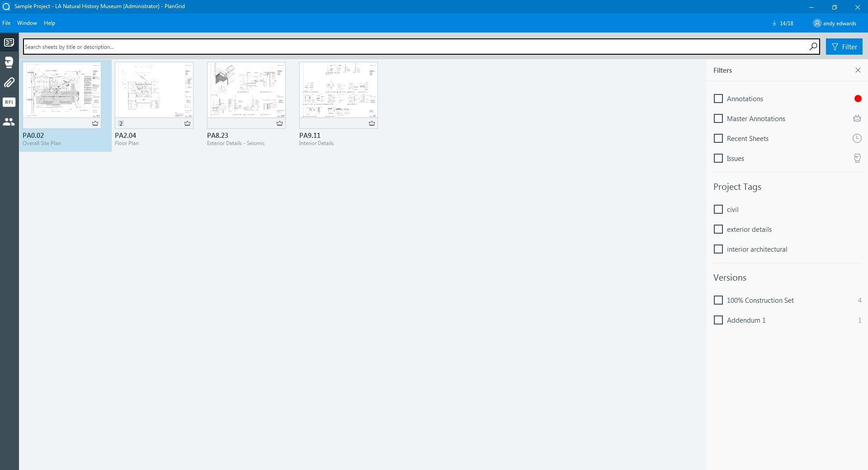Image resolution: width=868 pixels, height=470 pixels.
Task: Click the crown icon on PA9.11
Action: (372, 123)
